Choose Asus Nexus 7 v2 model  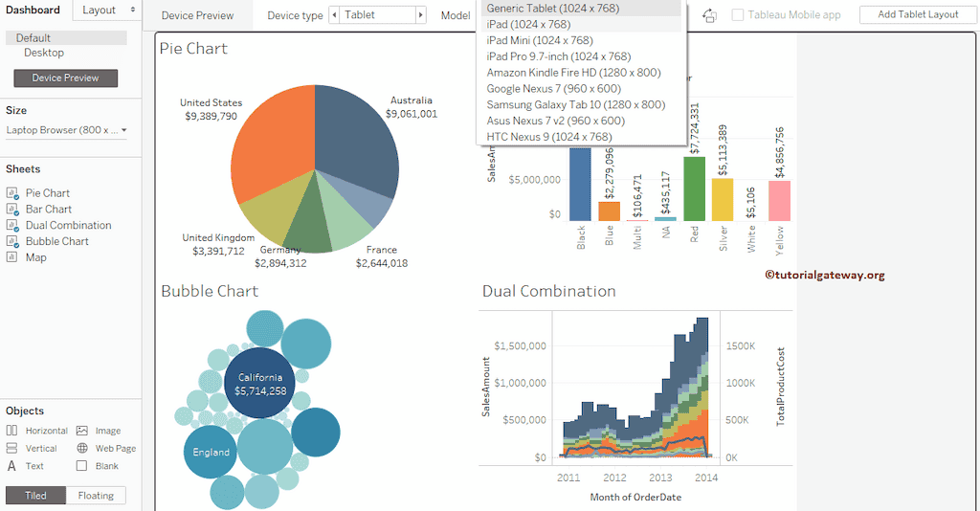pos(579,121)
